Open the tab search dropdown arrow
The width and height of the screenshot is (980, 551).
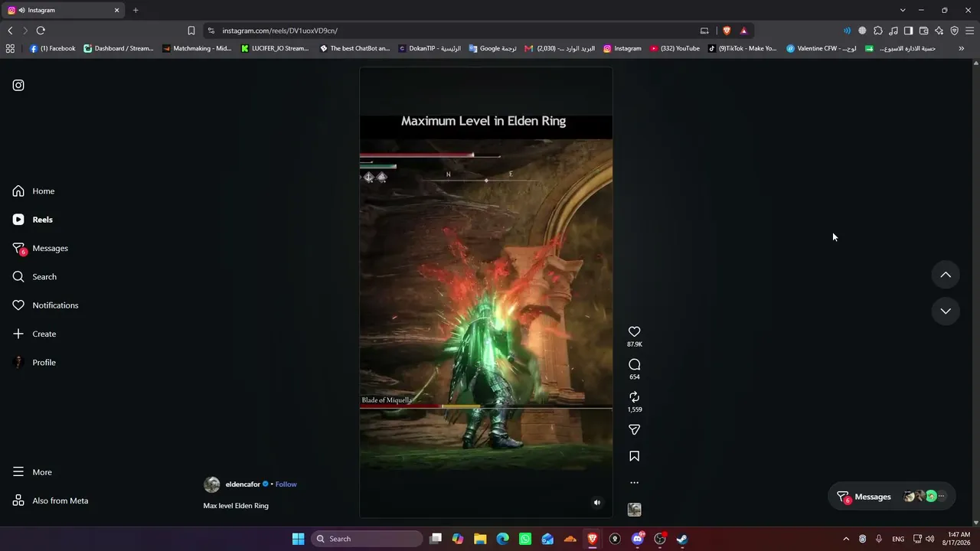(903, 10)
